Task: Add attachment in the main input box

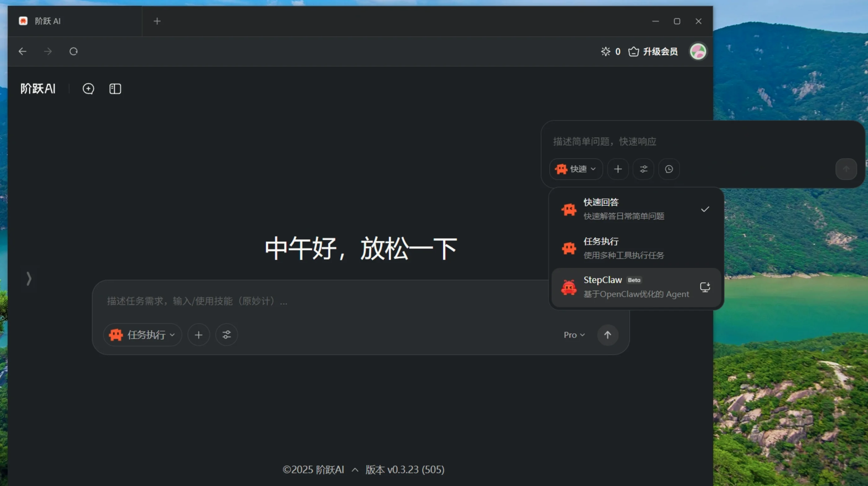Action: point(199,335)
